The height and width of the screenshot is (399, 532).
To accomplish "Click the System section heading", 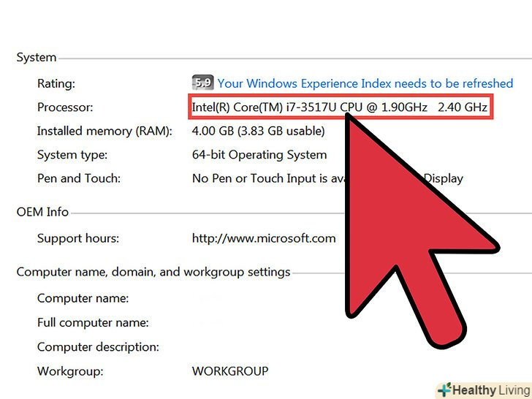I will [37, 57].
